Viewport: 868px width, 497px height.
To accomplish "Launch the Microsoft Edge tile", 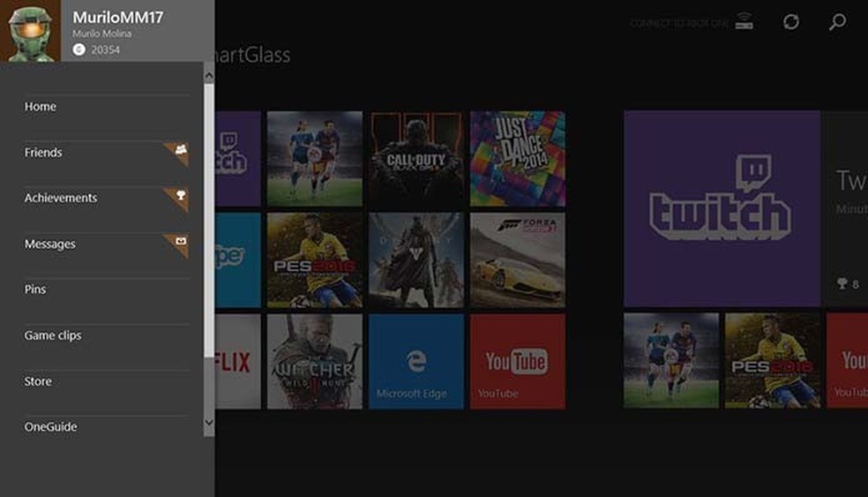I will click(x=416, y=362).
